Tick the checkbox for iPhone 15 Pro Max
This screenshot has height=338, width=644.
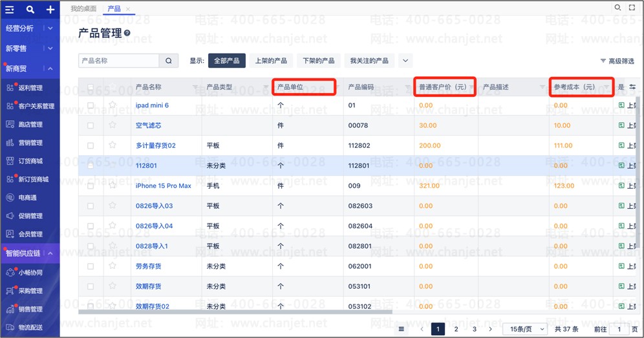coord(91,185)
